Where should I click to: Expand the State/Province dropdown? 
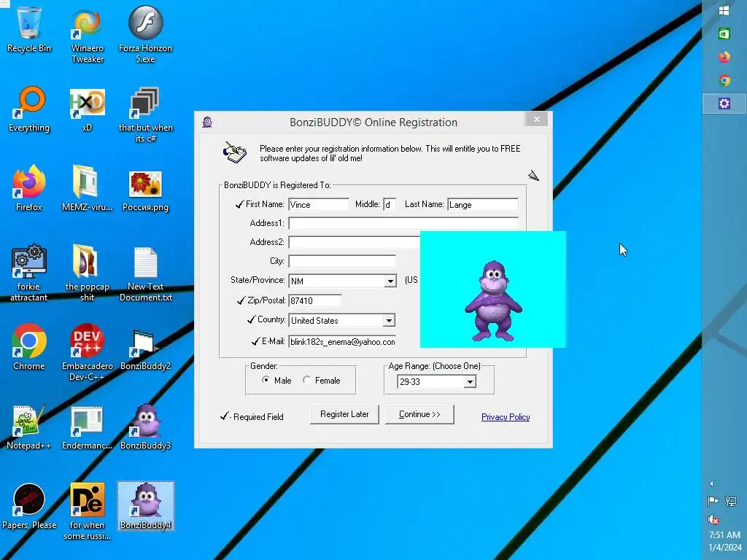[x=390, y=281]
